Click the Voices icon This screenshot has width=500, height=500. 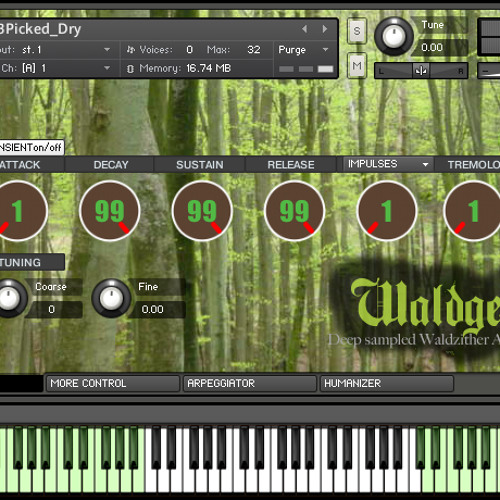coord(130,50)
